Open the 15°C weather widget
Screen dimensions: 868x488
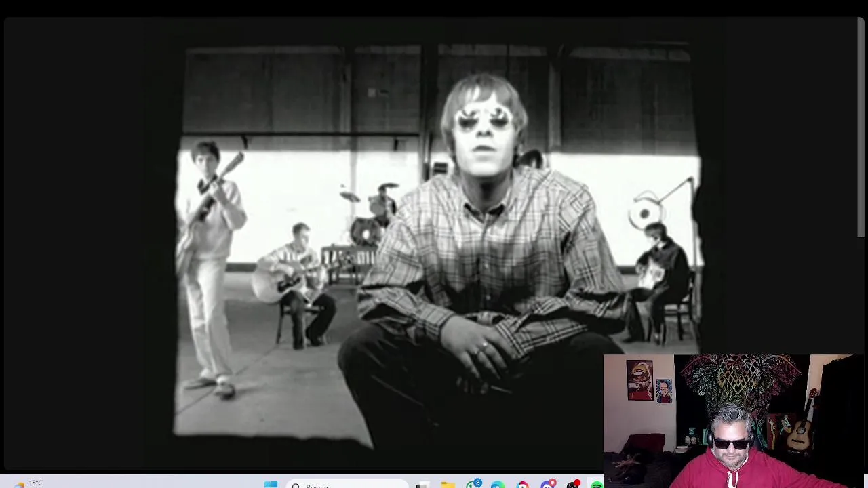27,483
